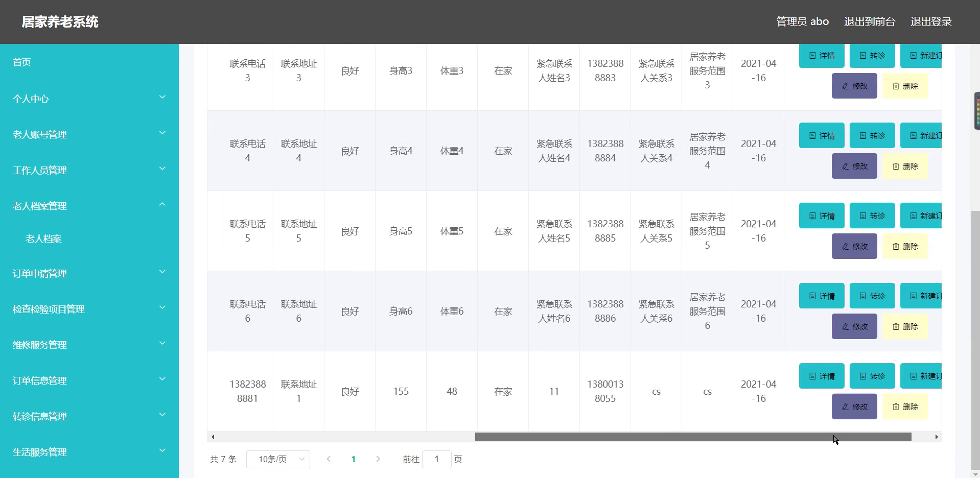980x478 pixels.
Task: Go to next page arrow
Action: click(378, 459)
